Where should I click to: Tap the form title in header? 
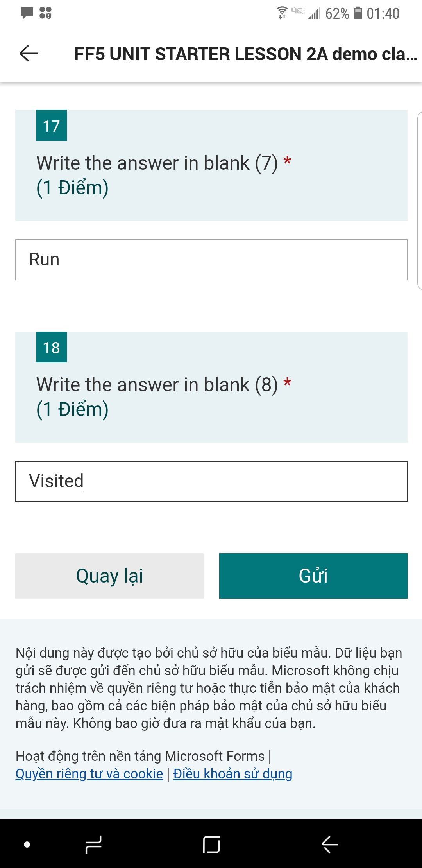tap(245, 54)
